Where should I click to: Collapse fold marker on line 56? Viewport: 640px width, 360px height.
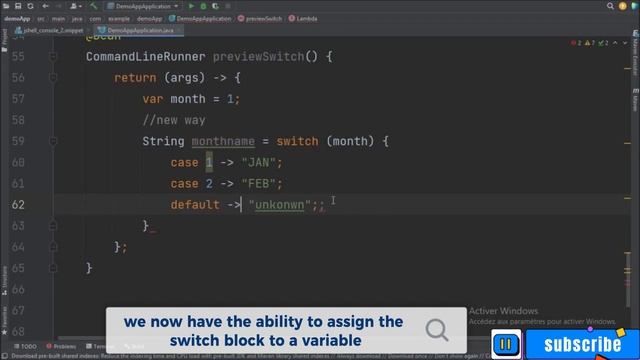53,78
